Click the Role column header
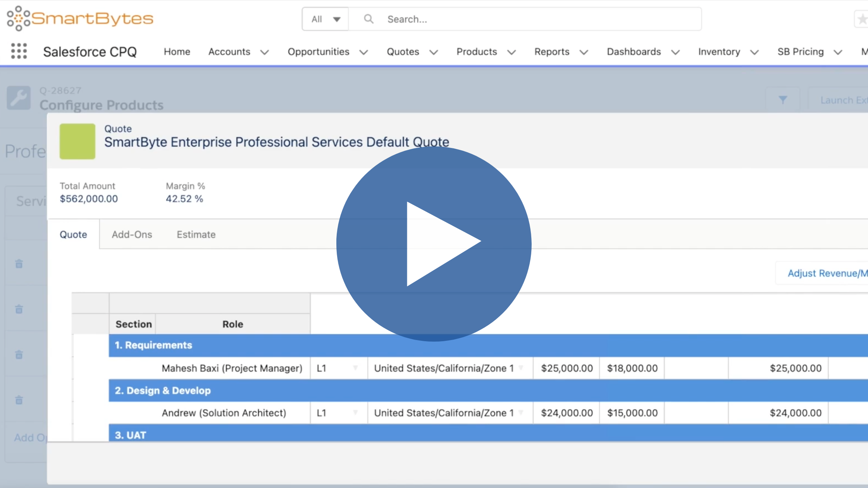Viewport: 868px width, 488px height. click(232, 324)
